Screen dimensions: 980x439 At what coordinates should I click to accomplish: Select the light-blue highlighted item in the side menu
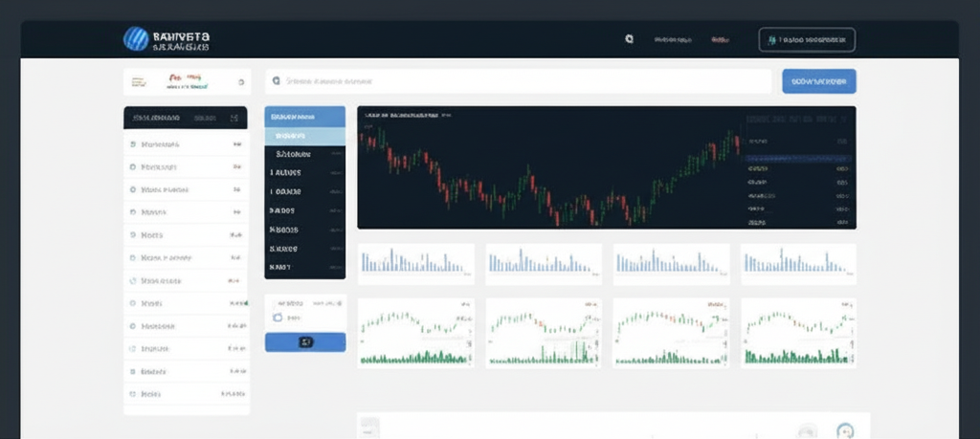tap(304, 136)
